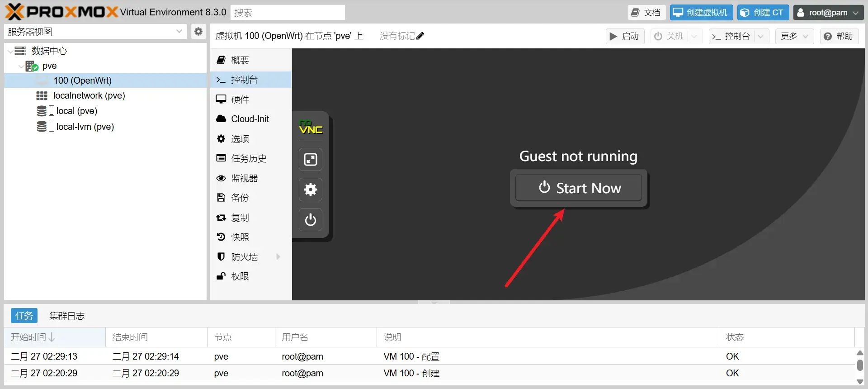Open the 监视器 monitor section
This screenshot has width=868, height=389.
(244, 178)
